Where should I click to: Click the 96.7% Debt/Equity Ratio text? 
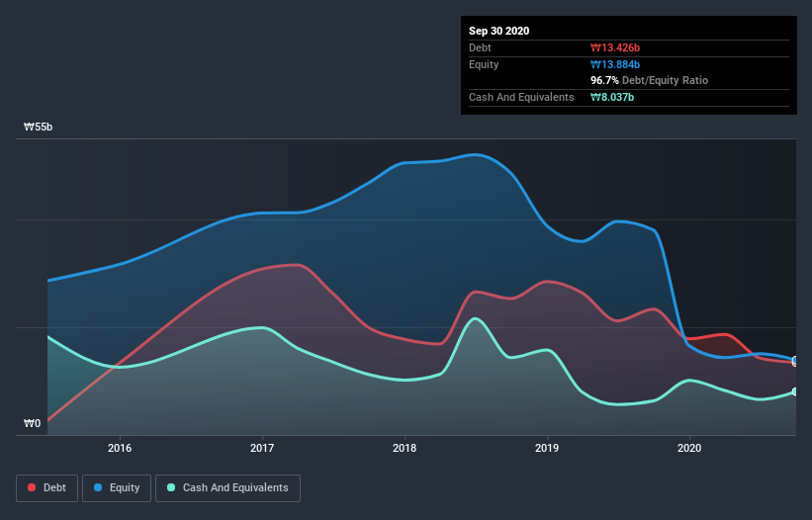click(650, 81)
